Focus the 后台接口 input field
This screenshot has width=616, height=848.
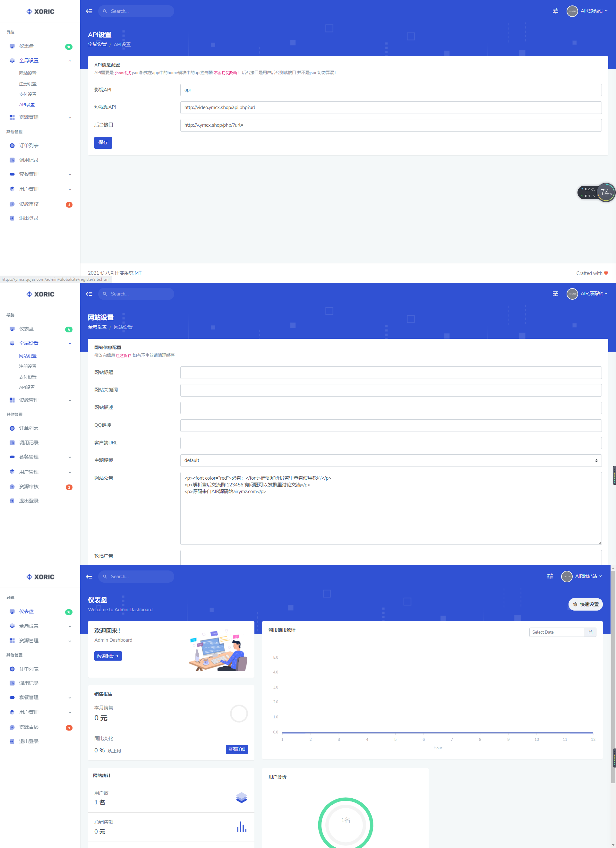pos(390,125)
